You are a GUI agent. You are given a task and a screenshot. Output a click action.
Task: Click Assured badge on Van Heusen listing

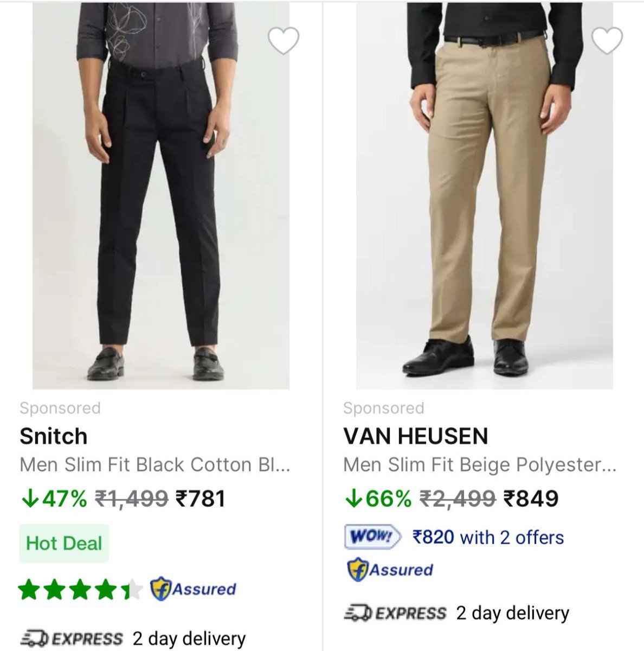click(x=390, y=570)
